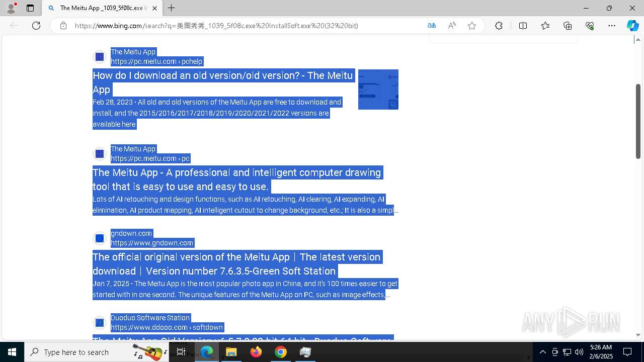
Task: Close The Meitu App browser tab
Action: tap(154, 8)
